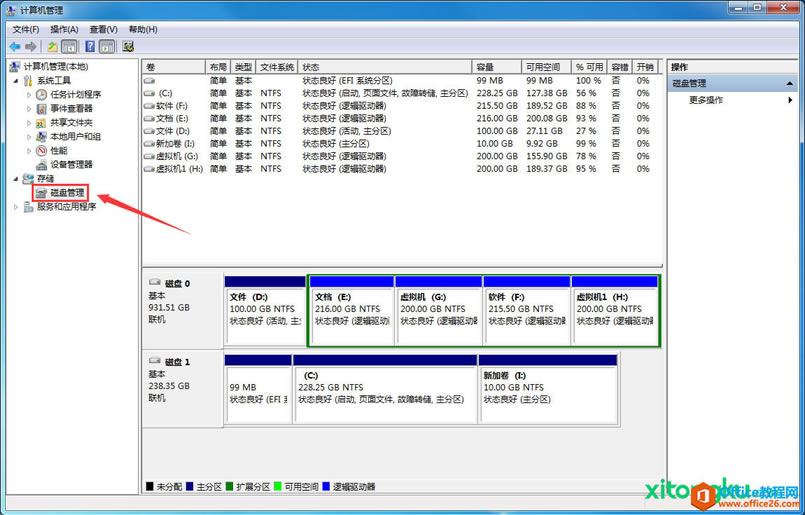Sort by the 文件系统 column header
Screen dimensions: 805x515
coord(276,67)
